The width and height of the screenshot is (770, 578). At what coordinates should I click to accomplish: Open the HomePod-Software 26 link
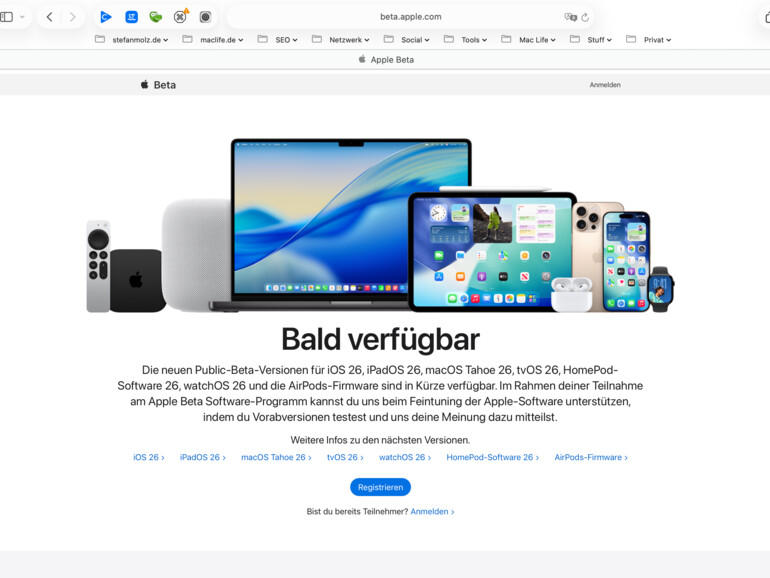click(x=493, y=457)
